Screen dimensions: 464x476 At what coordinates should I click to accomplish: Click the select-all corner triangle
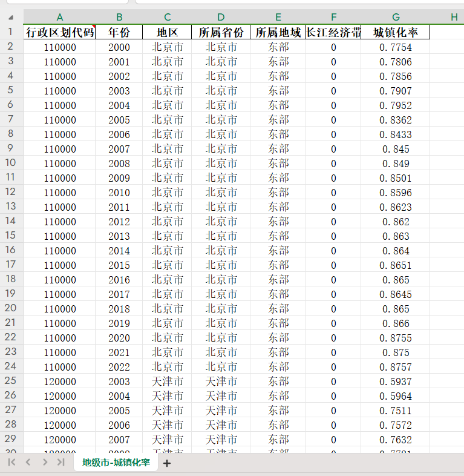coord(11,18)
